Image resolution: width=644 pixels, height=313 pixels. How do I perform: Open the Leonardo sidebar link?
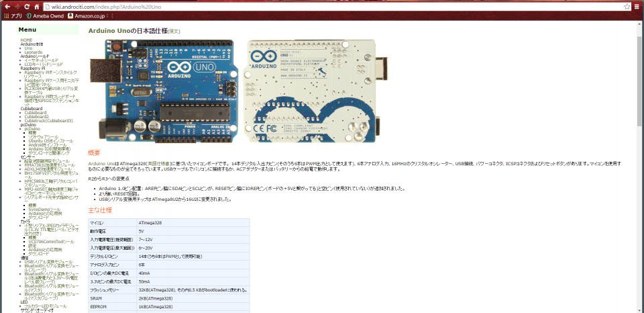(x=34, y=52)
